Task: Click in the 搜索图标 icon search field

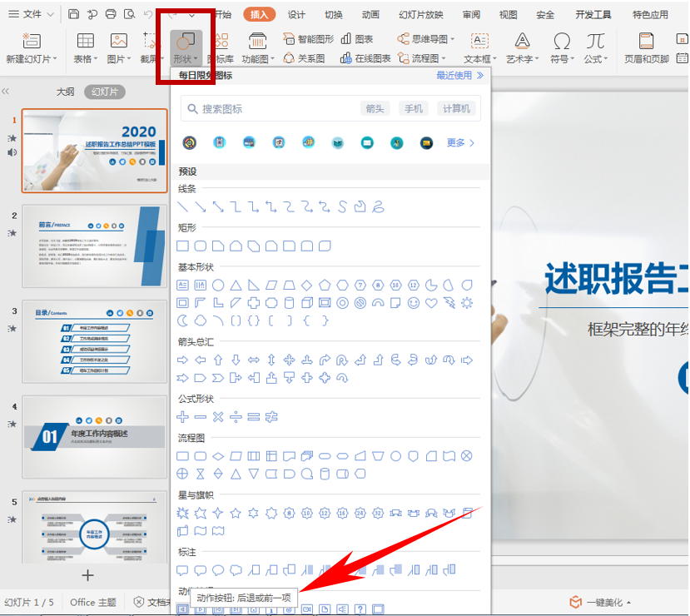Action: 330,109
